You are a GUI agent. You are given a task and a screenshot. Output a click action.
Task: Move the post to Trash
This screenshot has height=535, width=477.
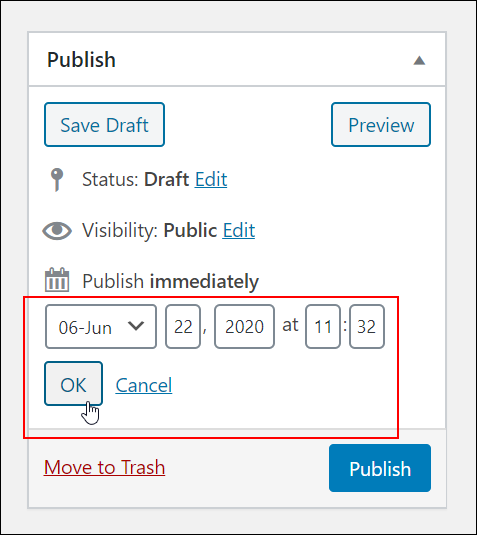tap(104, 467)
